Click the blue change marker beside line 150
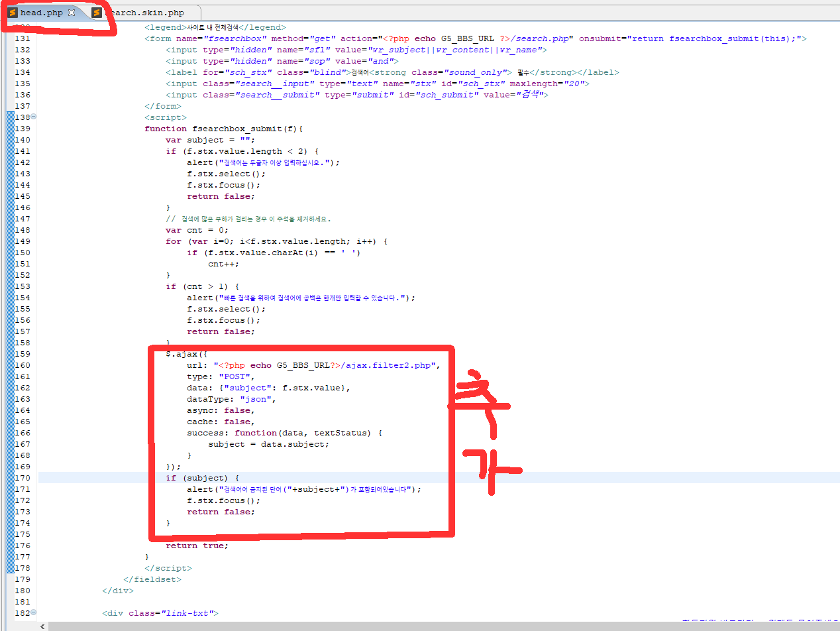840x631 pixels. click(x=9, y=253)
